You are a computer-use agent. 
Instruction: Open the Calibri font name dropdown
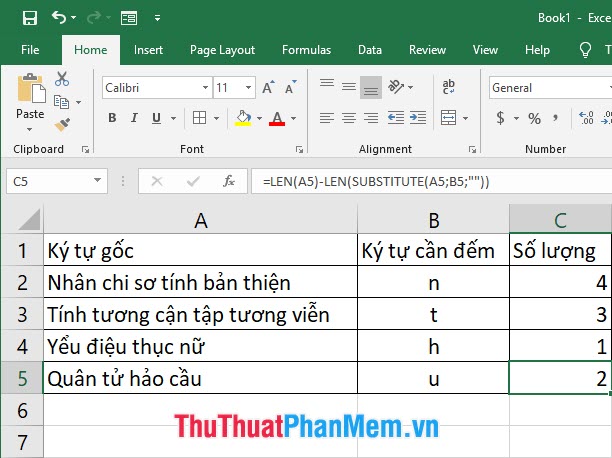[205, 88]
